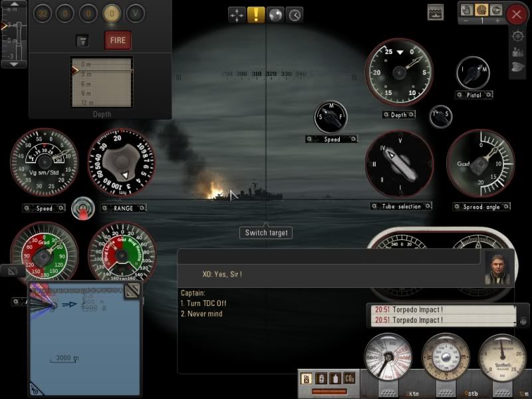The height and width of the screenshot is (399, 532).
Task: Click the engine telegraph dial
Action: coord(388,358)
